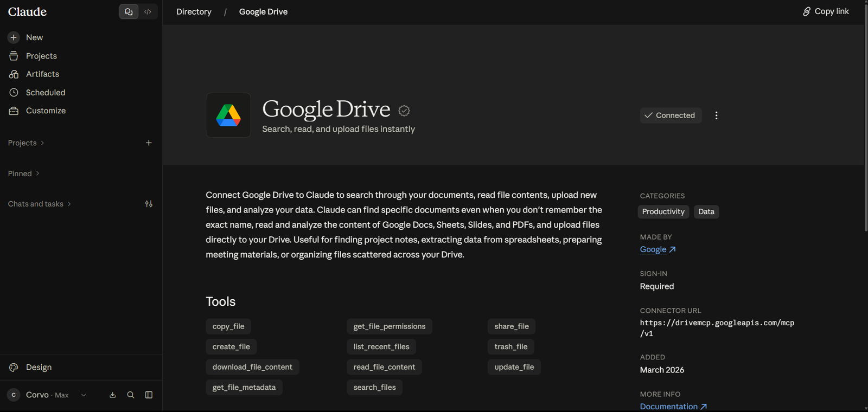The image size is (868, 412).
Task: Expand the Projects section chevron
Action: [x=42, y=143]
